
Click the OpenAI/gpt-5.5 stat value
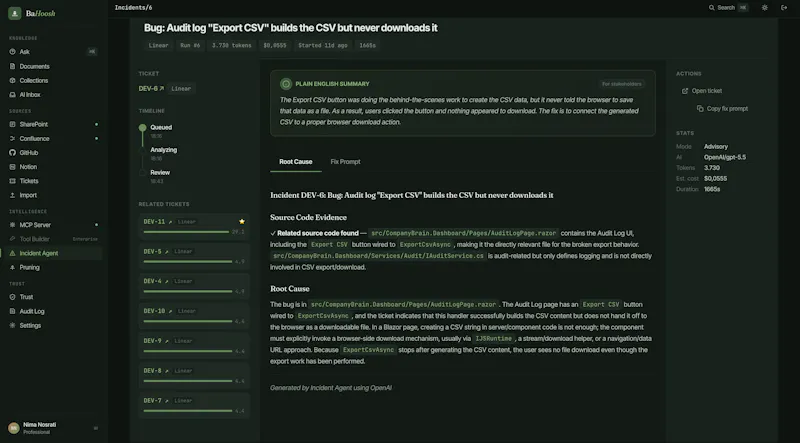pyautogui.click(x=724, y=157)
